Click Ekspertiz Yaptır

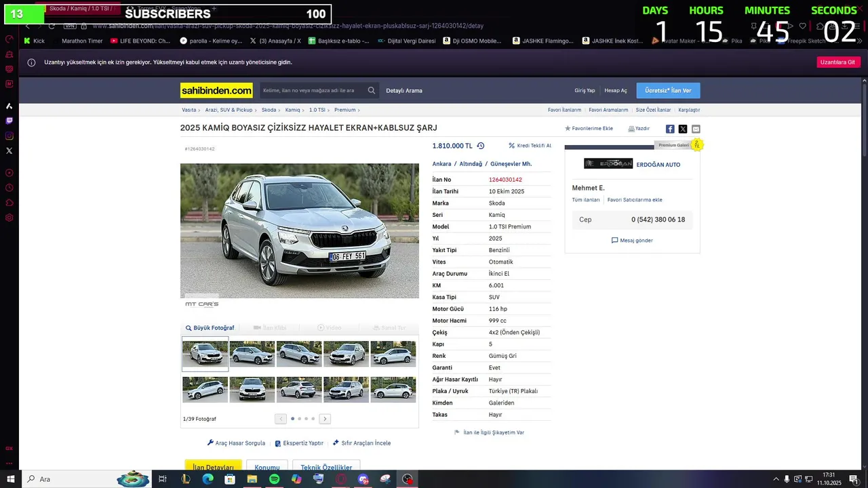click(x=298, y=443)
